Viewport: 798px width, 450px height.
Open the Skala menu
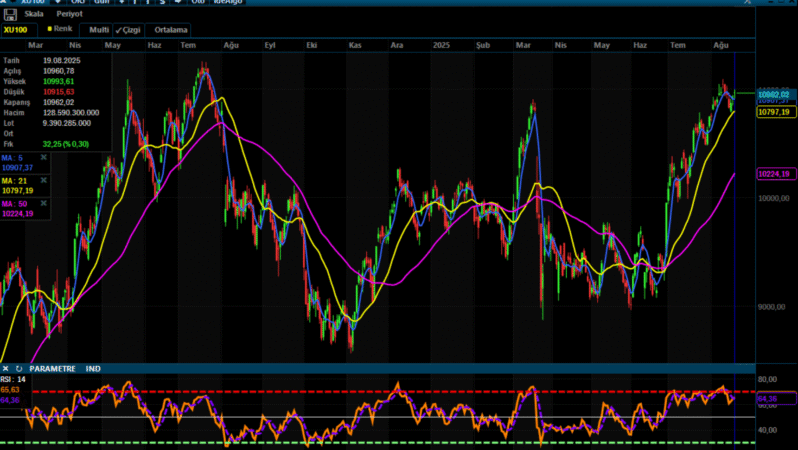[x=34, y=14]
